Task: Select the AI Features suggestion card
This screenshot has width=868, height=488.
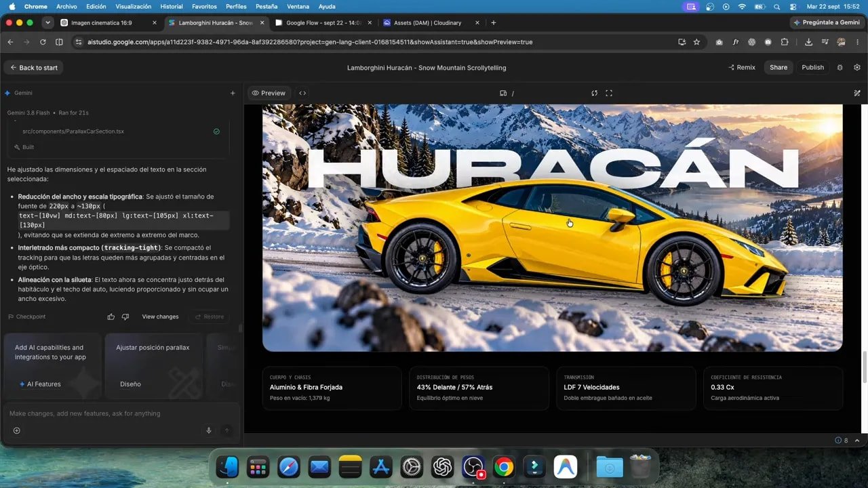Action: (x=52, y=366)
